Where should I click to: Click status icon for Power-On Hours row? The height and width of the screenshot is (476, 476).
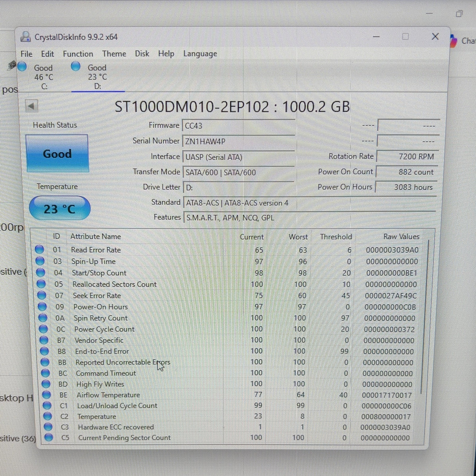point(42,307)
